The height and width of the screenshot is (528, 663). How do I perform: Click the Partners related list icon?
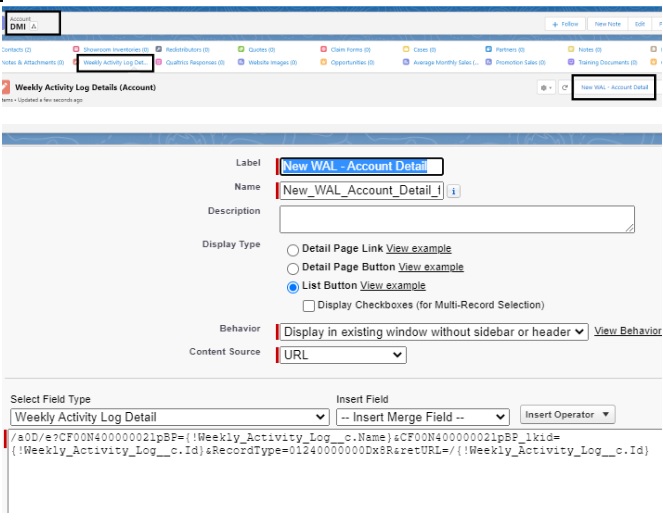(488, 49)
